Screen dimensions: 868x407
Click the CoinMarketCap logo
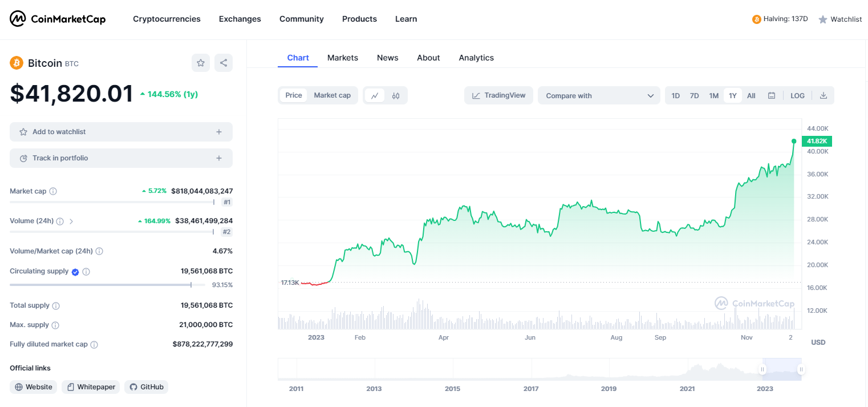(58, 19)
